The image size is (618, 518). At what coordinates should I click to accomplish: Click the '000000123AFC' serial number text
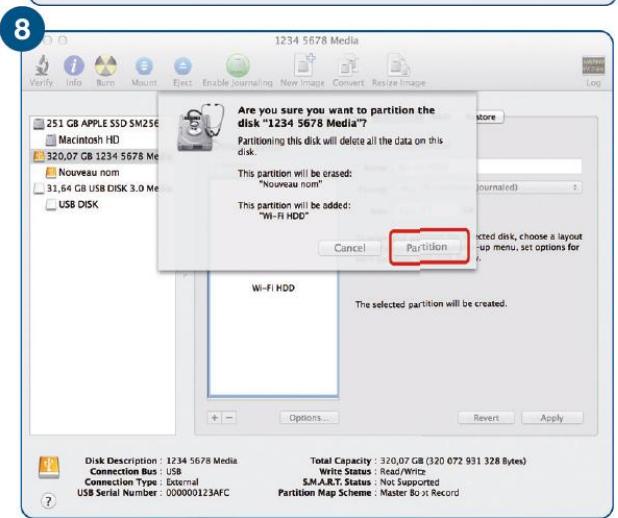click(197, 493)
